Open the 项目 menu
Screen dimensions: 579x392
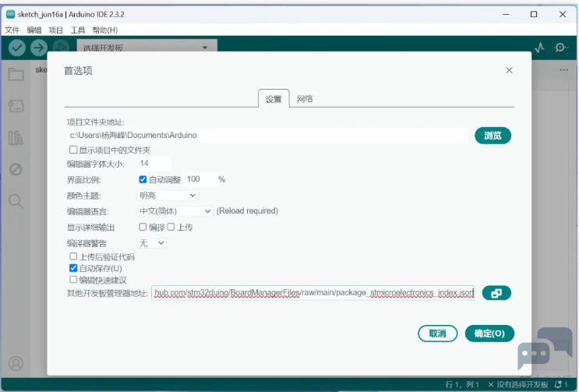56,30
